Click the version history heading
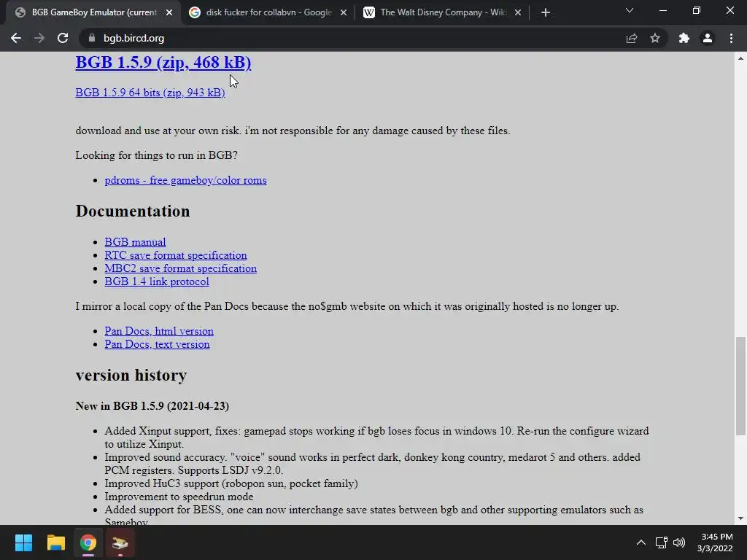The image size is (747, 560). click(x=131, y=375)
